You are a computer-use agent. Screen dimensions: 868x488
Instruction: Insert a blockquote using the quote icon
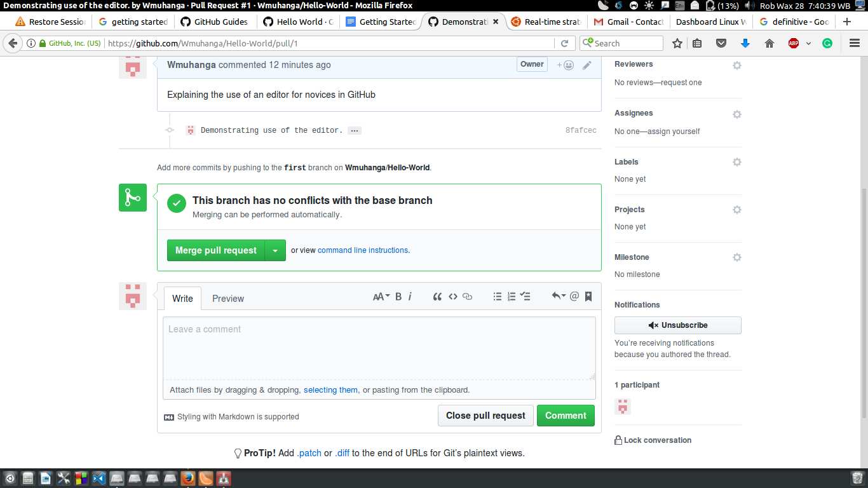(x=437, y=296)
